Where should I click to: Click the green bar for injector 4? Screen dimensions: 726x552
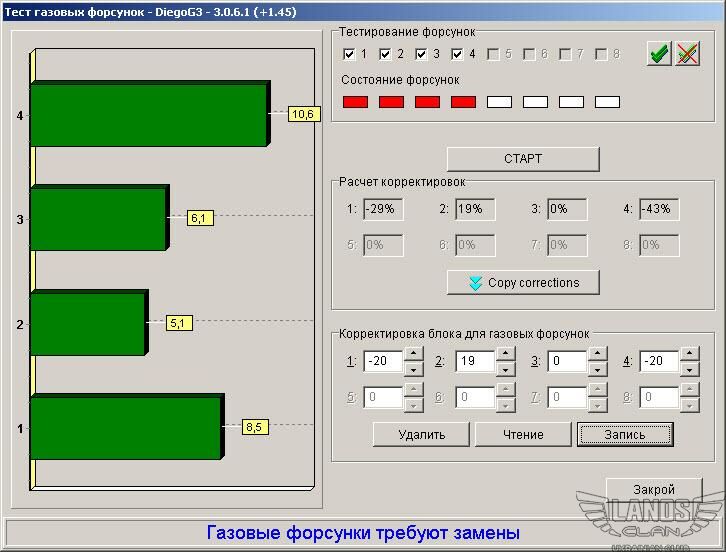(x=148, y=115)
